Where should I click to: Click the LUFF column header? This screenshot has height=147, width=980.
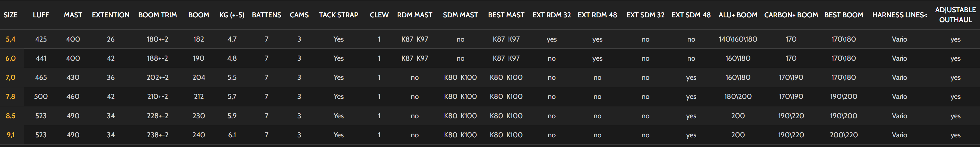pos(41,15)
